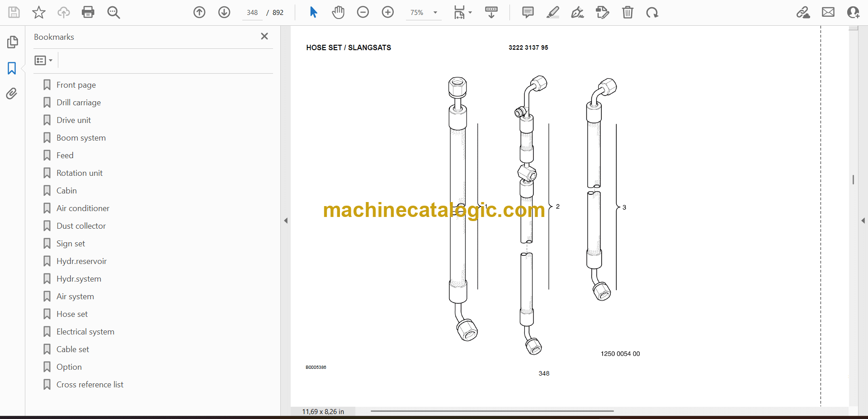Go to the next page arrow
This screenshot has width=868, height=419.
224,12
